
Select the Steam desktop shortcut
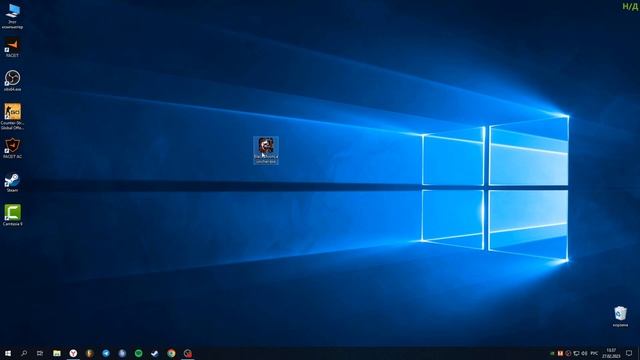click(x=12, y=182)
